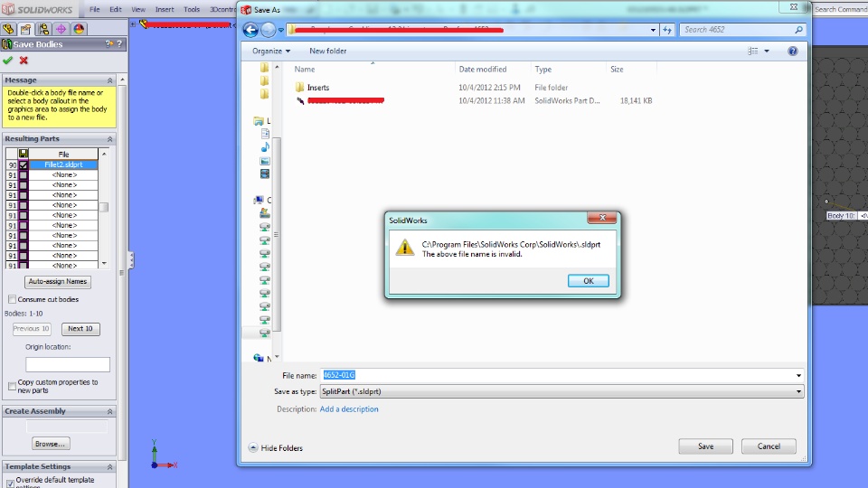Screen dimensions: 868x488
Task: Expand the flyout feature tree plus box
Action: point(133,24)
